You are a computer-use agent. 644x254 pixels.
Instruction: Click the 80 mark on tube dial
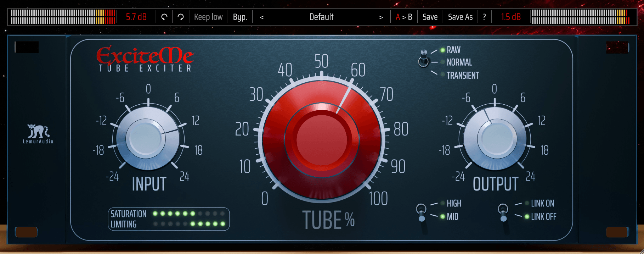[x=401, y=129]
